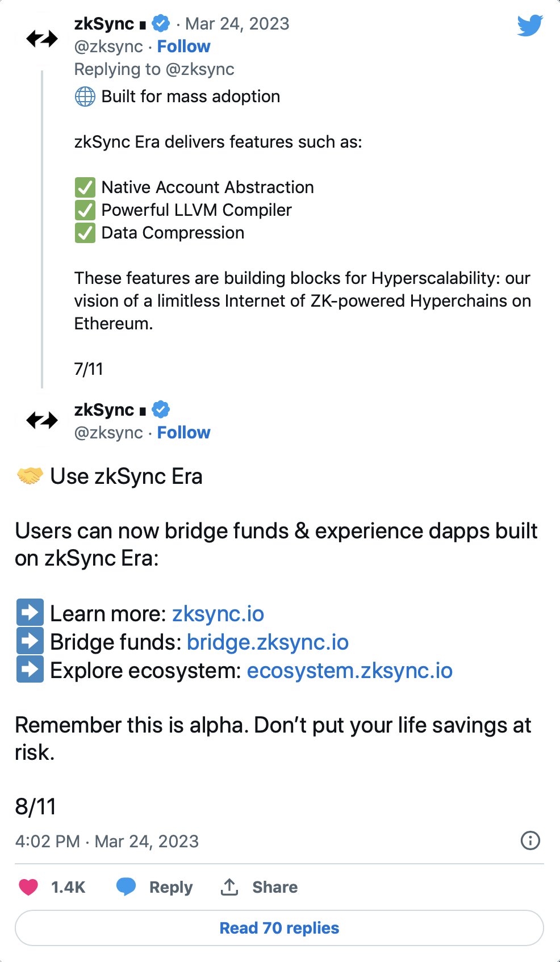
Task: Click the zkSync avatar on parent tweet
Action: [x=42, y=39]
